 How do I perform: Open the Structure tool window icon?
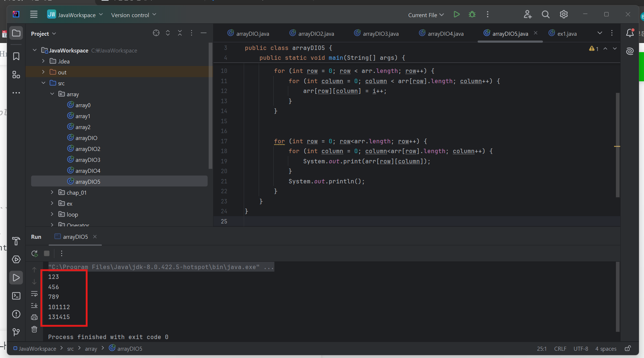(16, 75)
